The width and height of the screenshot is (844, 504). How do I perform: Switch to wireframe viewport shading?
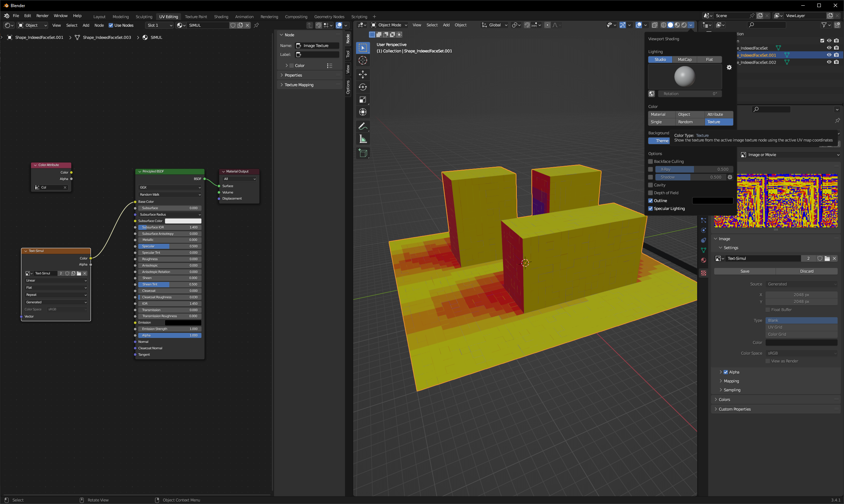tap(663, 25)
